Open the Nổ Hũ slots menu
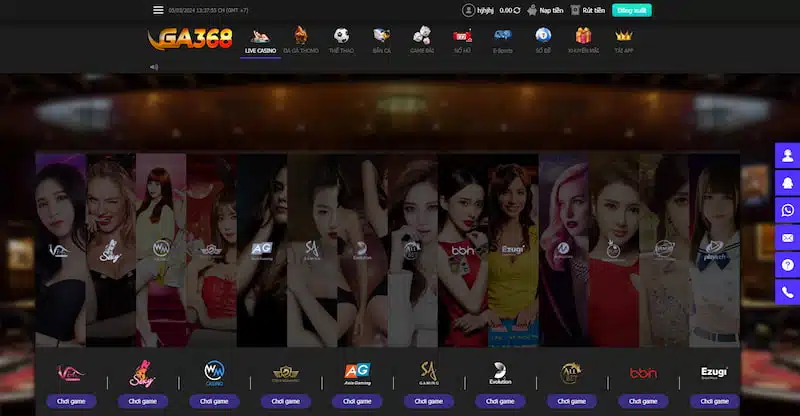This screenshot has height=416, width=800. [x=462, y=41]
